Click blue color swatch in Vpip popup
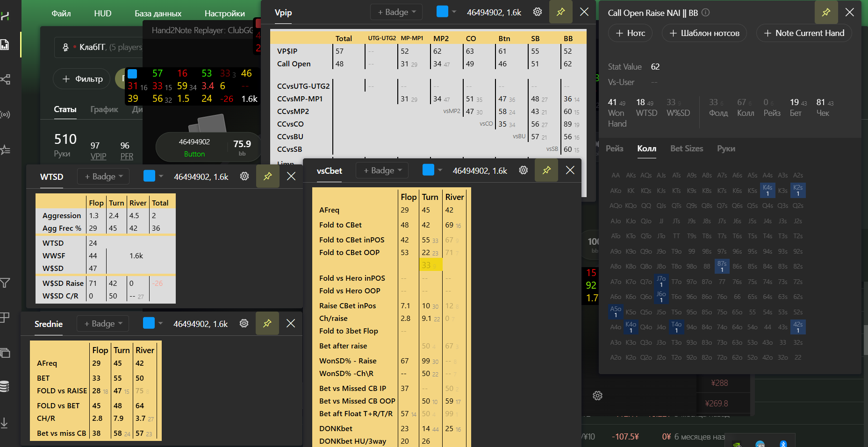 click(x=442, y=11)
